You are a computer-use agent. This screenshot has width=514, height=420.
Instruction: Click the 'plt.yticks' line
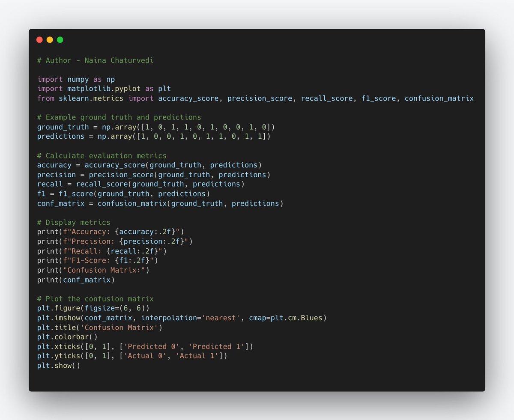click(132, 356)
